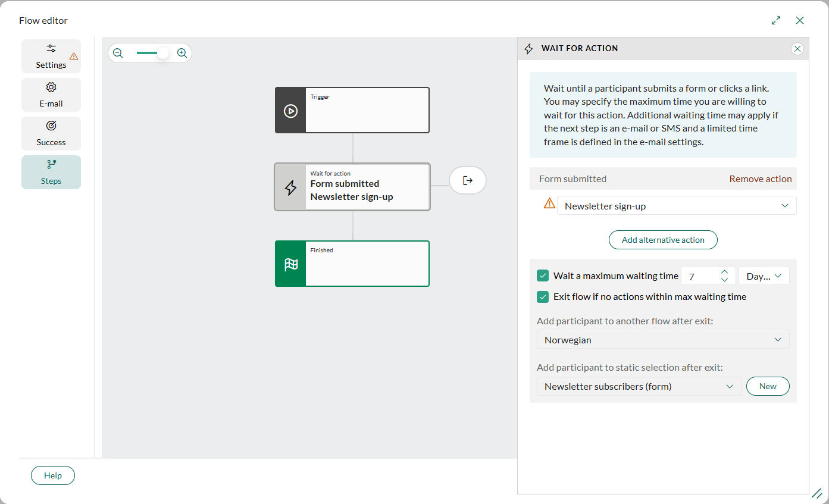Image resolution: width=829 pixels, height=504 pixels.
Task: Click the zoom out magnifier icon
Action: point(118,53)
